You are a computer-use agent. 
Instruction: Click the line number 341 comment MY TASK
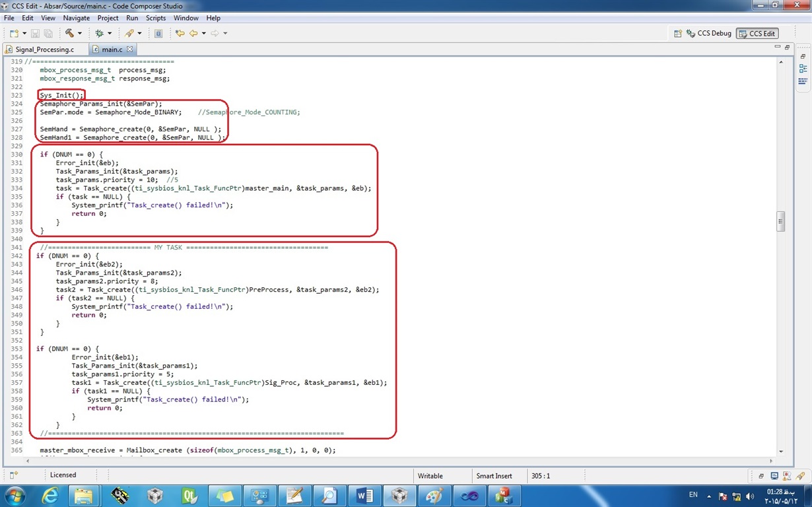tap(184, 248)
